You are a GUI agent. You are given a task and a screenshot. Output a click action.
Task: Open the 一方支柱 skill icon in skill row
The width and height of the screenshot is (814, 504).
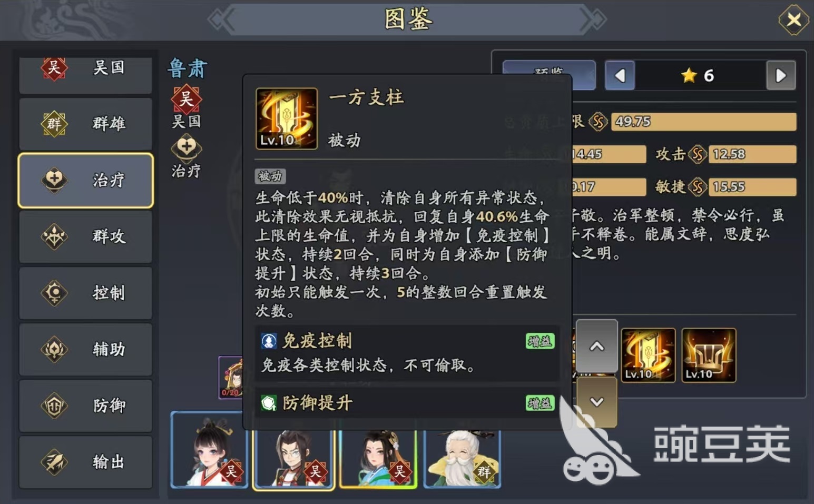pos(648,355)
